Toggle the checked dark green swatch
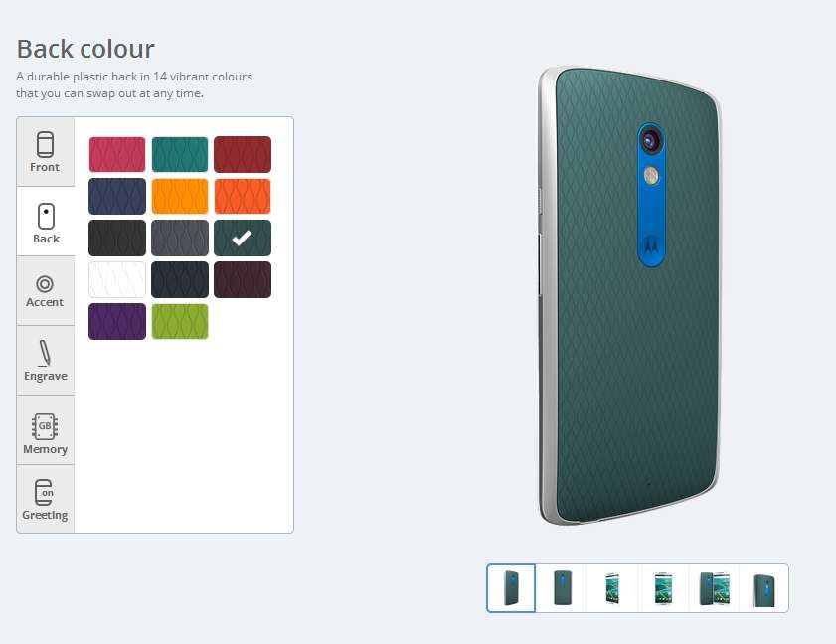Image resolution: width=836 pixels, height=644 pixels. point(243,238)
